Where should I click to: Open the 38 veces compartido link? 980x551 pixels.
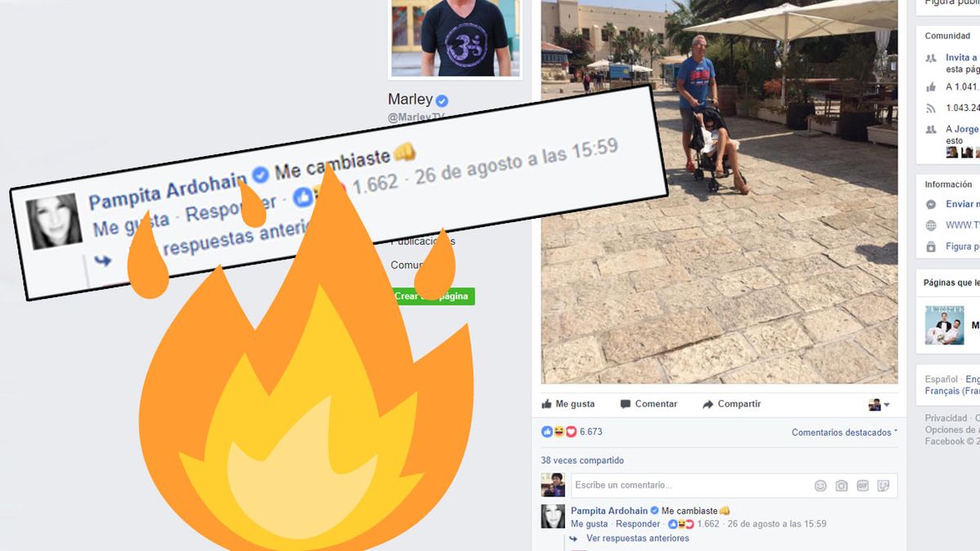coord(582,460)
